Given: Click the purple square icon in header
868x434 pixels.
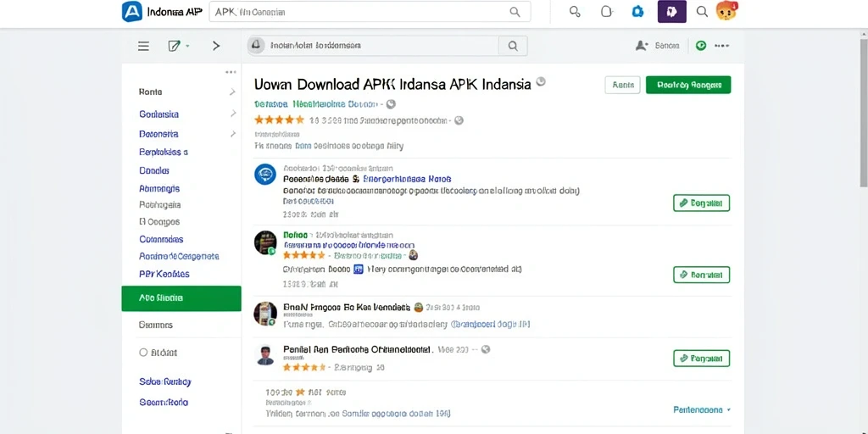Looking at the screenshot, I should [x=672, y=12].
